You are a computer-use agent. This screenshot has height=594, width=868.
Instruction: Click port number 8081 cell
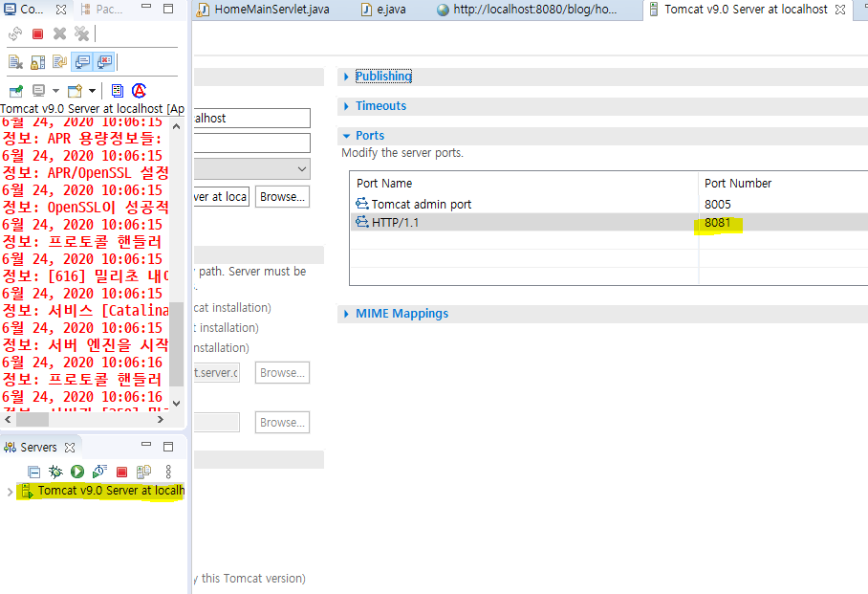(717, 222)
